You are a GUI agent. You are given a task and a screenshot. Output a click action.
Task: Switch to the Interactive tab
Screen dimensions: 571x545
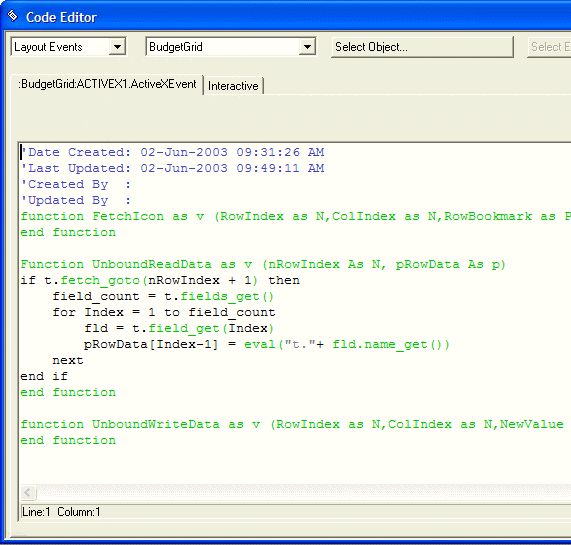[x=233, y=86]
